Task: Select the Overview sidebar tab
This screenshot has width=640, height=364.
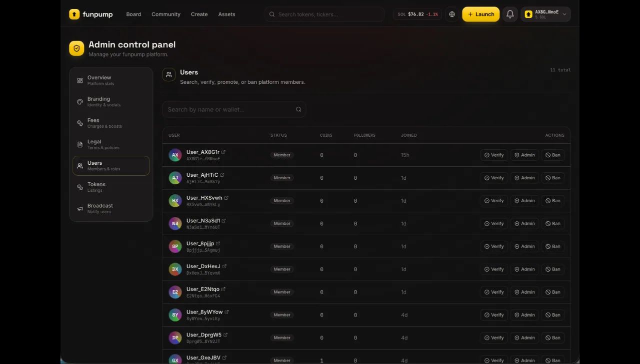Action: click(111, 80)
